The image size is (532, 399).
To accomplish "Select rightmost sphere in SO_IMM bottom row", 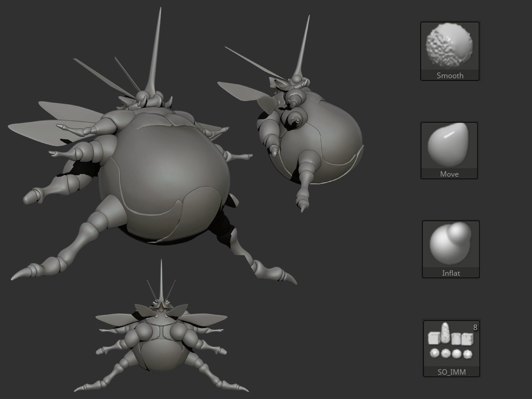I will 468,354.
